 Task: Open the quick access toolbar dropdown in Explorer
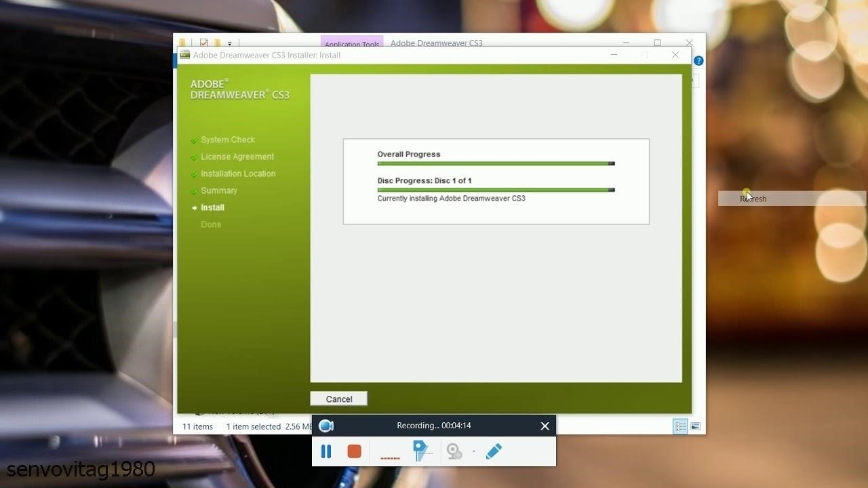pos(229,43)
